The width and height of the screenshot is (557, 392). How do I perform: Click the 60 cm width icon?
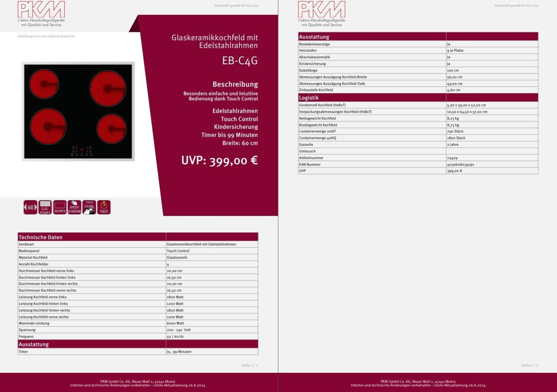pos(30,207)
